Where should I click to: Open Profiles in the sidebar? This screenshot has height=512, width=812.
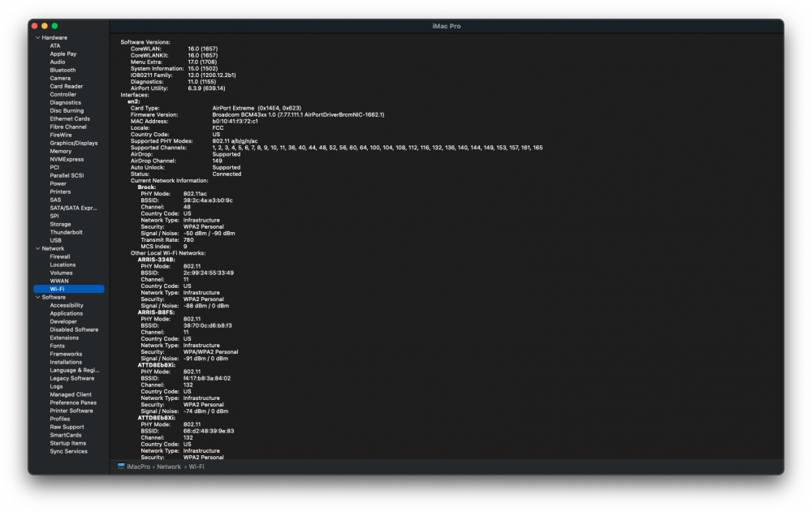point(60,419)
